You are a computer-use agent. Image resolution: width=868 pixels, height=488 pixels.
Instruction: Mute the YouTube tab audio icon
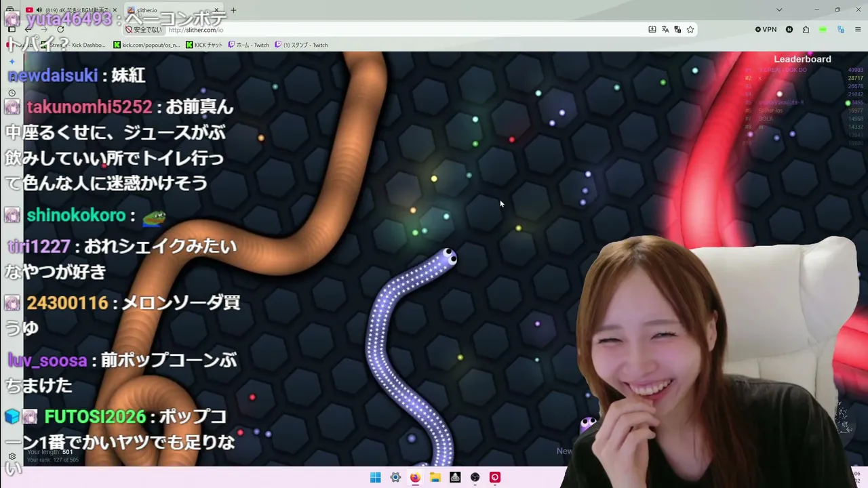[39, 10]
